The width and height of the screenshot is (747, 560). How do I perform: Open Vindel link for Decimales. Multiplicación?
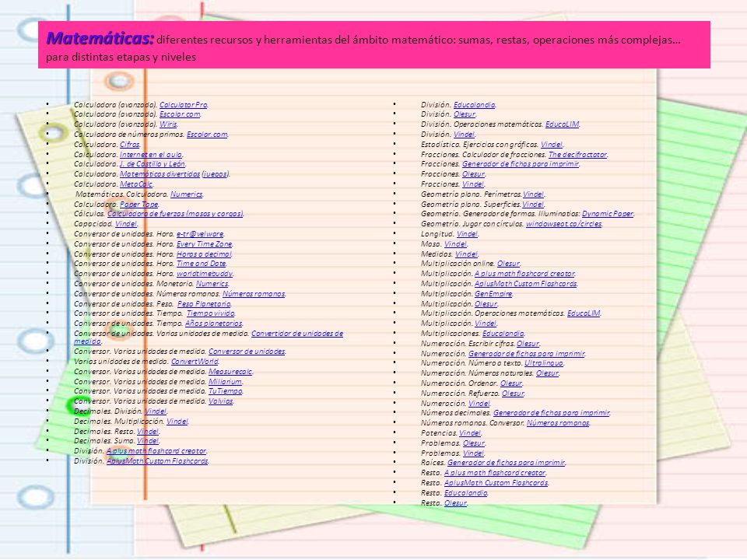[177, 422]
